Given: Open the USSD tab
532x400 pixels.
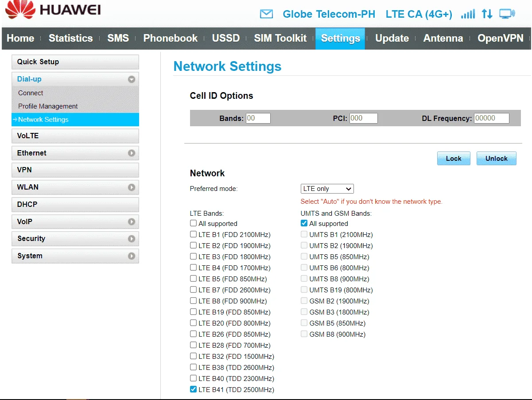Looking at the screenshot, I should (226, 39).
